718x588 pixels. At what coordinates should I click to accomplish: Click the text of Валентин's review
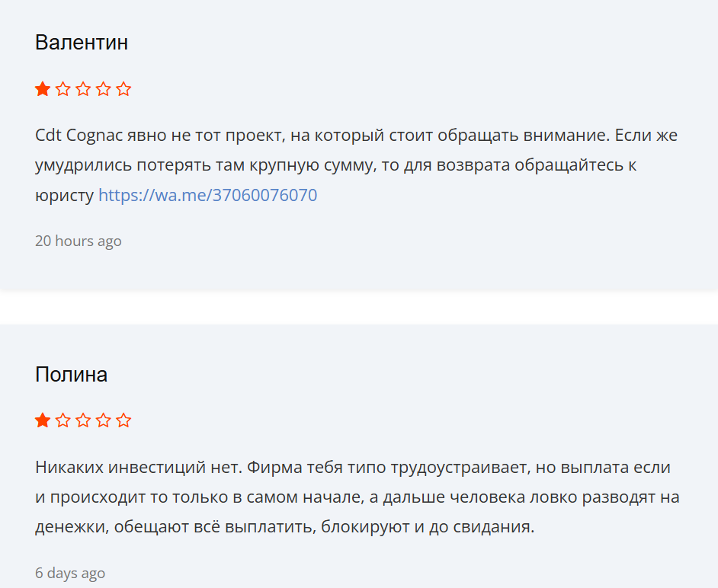click(x=351, y=163)
